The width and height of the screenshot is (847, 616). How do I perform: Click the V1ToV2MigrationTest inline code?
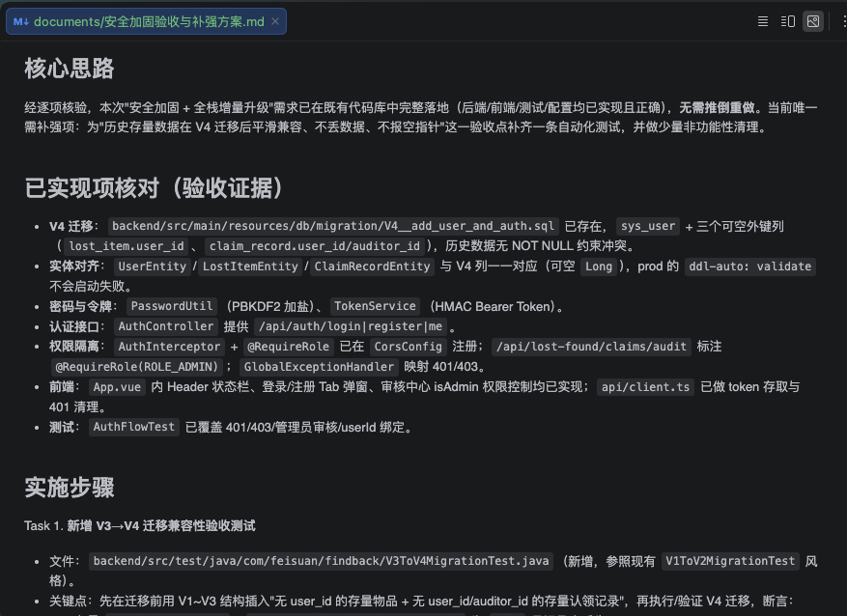(730, 561)
